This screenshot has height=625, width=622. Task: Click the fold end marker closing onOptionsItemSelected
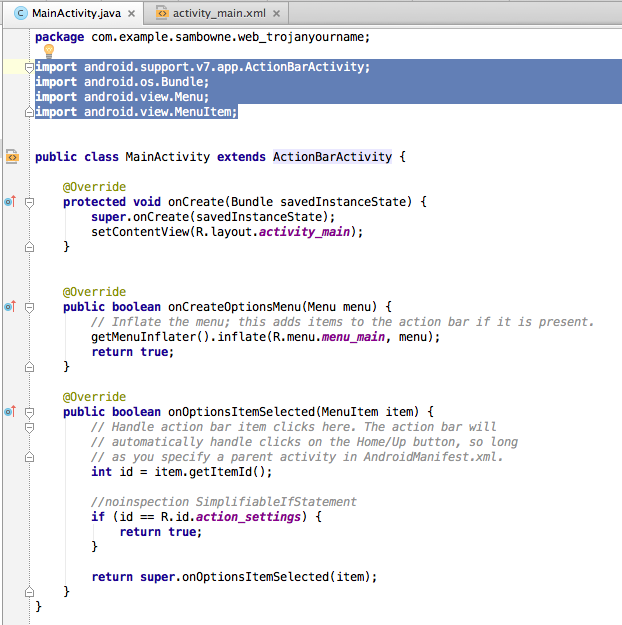pyautogui.click(x=29, y=592)
